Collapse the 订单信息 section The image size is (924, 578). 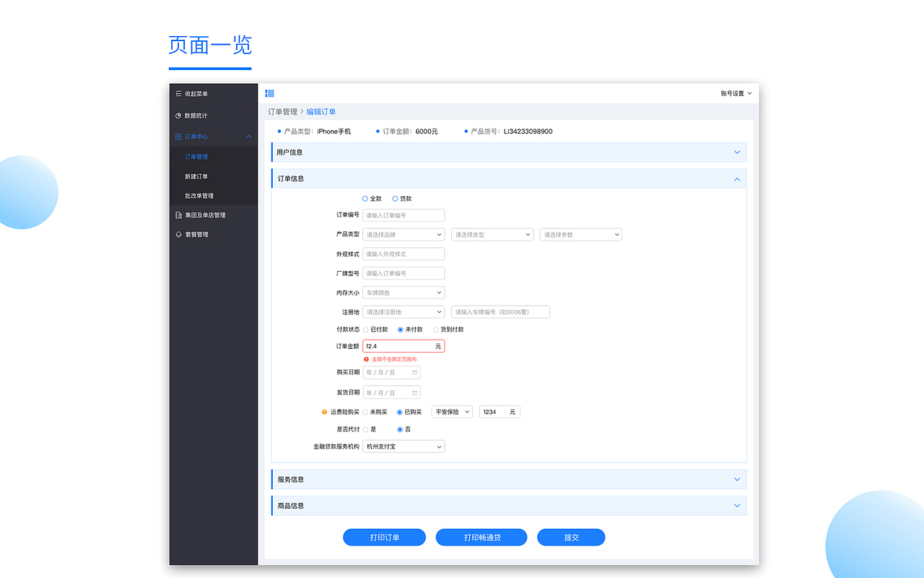(x=509, y=178)
